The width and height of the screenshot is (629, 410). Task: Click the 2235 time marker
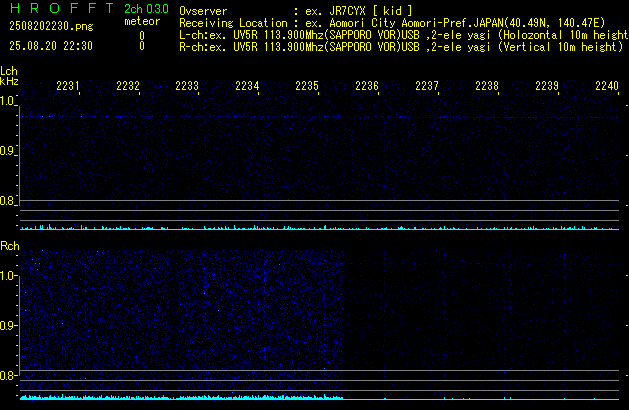(307, 86)
